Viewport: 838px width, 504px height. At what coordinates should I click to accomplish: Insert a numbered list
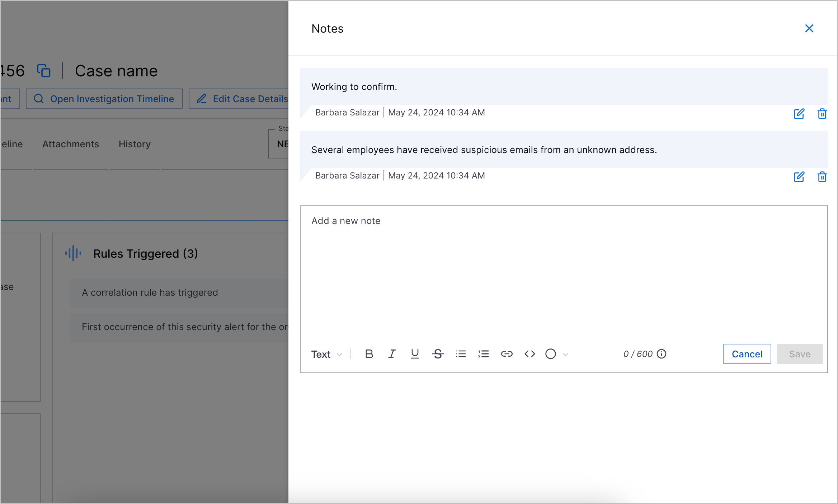[484, 354]
